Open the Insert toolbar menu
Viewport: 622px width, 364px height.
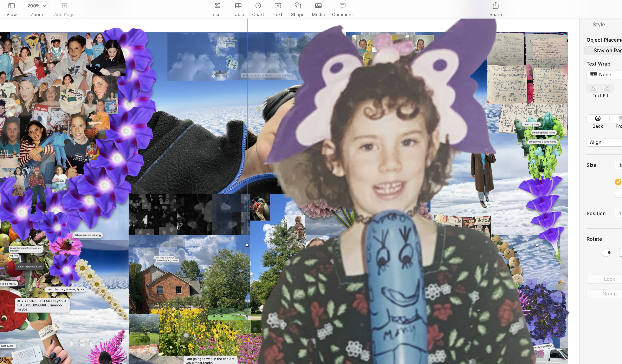point(218,9)
